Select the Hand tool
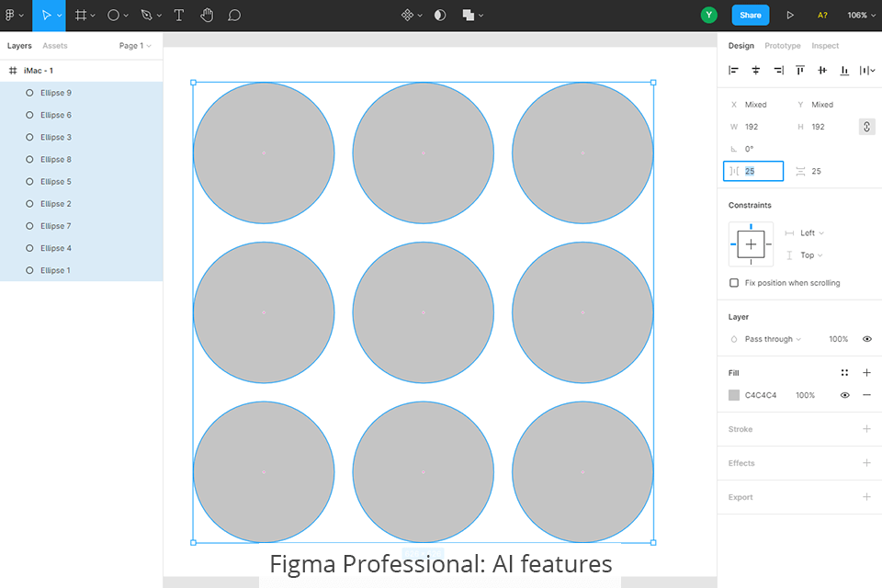 [x=207, y=16]
